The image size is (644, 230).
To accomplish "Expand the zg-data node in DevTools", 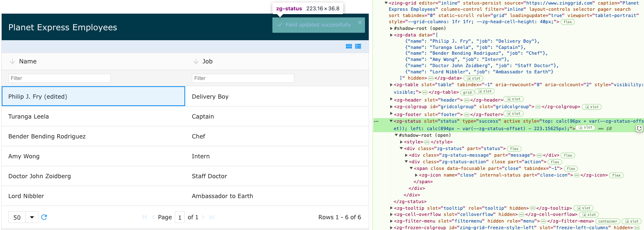I will coord(391,35).
